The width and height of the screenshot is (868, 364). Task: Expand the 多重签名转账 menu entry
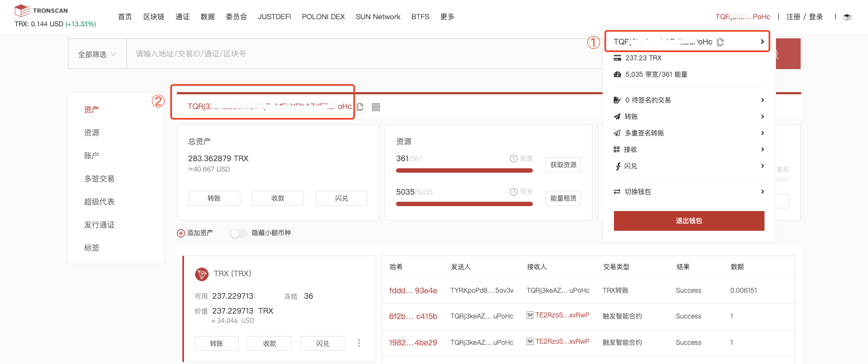[x=689, y=133]
